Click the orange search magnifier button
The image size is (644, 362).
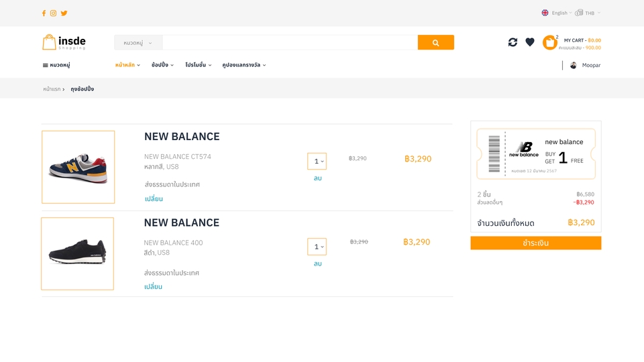point(436,42)
